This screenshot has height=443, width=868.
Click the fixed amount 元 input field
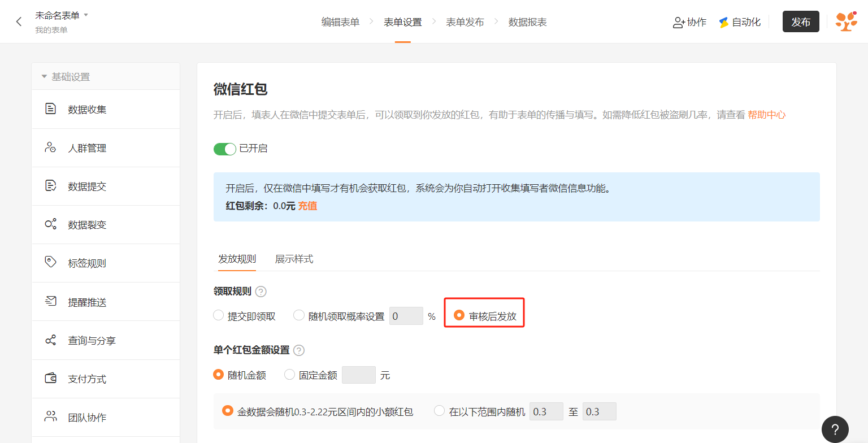359,375
